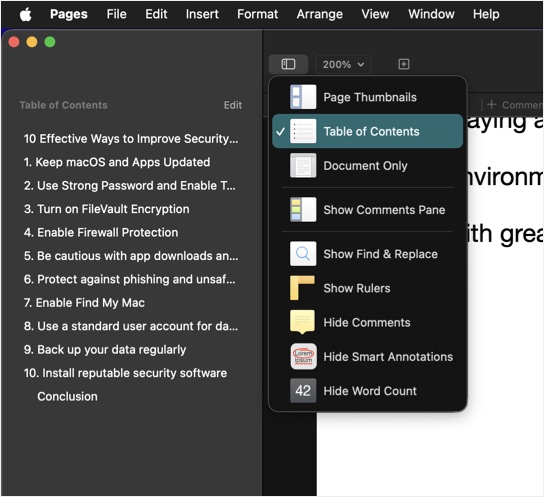
Task: Open the Show Comments Pane icon entry
Action: [303, 209]
